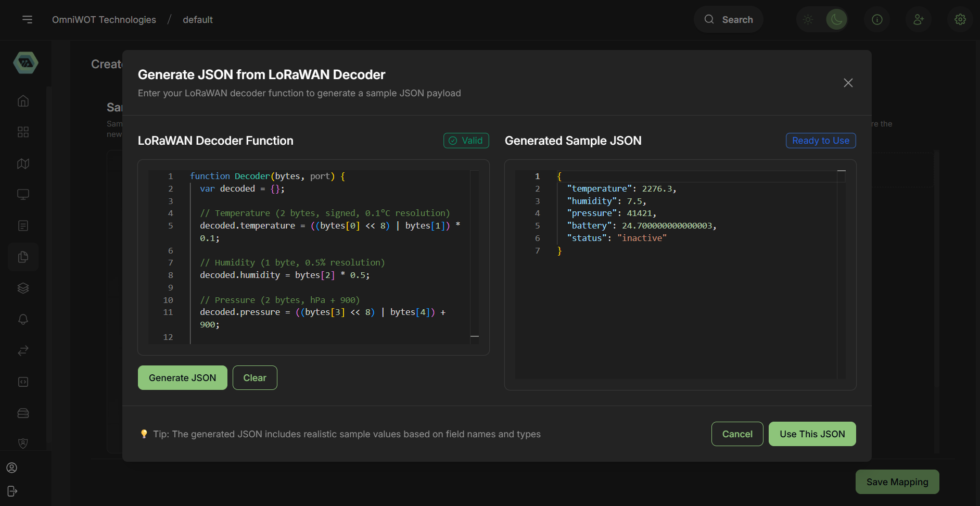Accept payload with Use This JSON

[x=812, y=434]
